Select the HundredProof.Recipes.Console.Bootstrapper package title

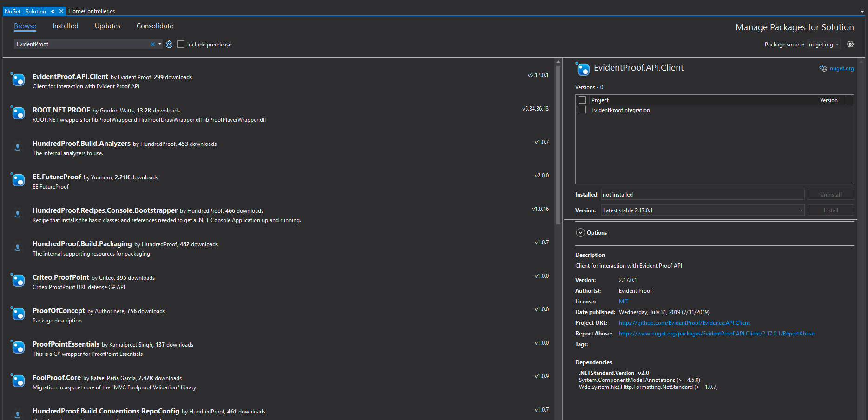(x=105, y=210)
